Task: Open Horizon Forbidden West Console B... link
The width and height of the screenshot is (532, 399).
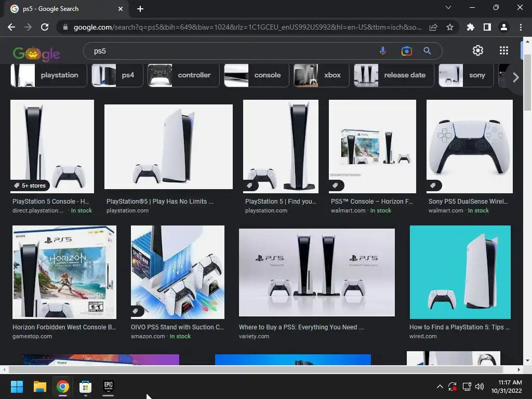Action: coord(64,327)
